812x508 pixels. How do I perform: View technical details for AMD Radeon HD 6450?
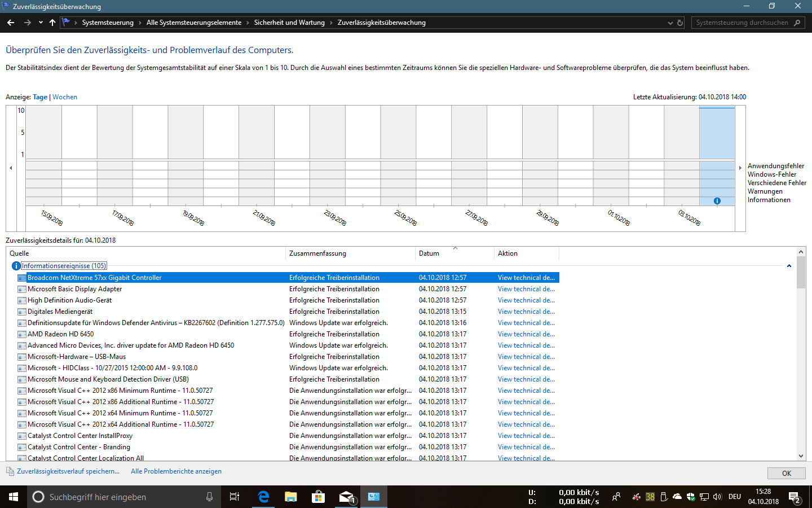(526, 334)
